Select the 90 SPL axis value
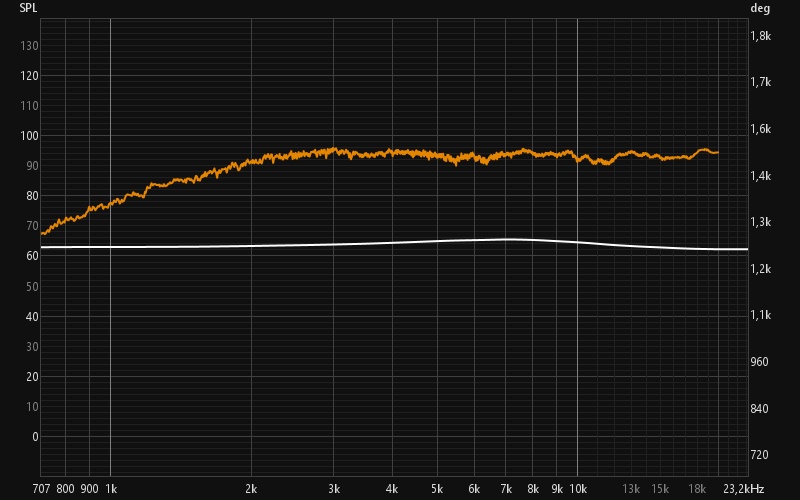This screenshot has width=800, height=500. [x=32, y=166]
